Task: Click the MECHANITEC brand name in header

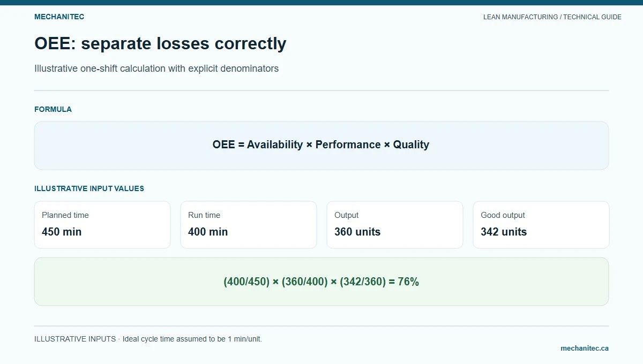Action: (x=59, y=17)
